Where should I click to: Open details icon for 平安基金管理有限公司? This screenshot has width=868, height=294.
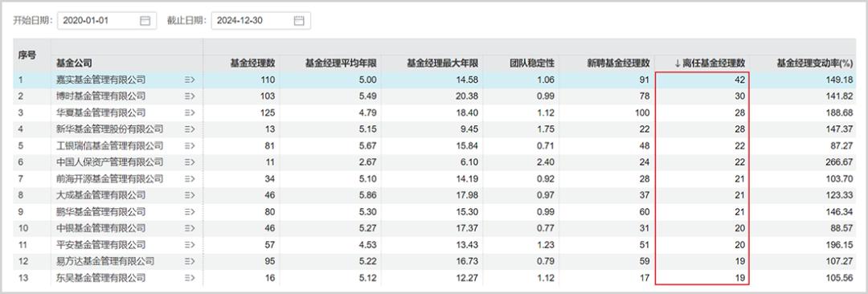190,245
